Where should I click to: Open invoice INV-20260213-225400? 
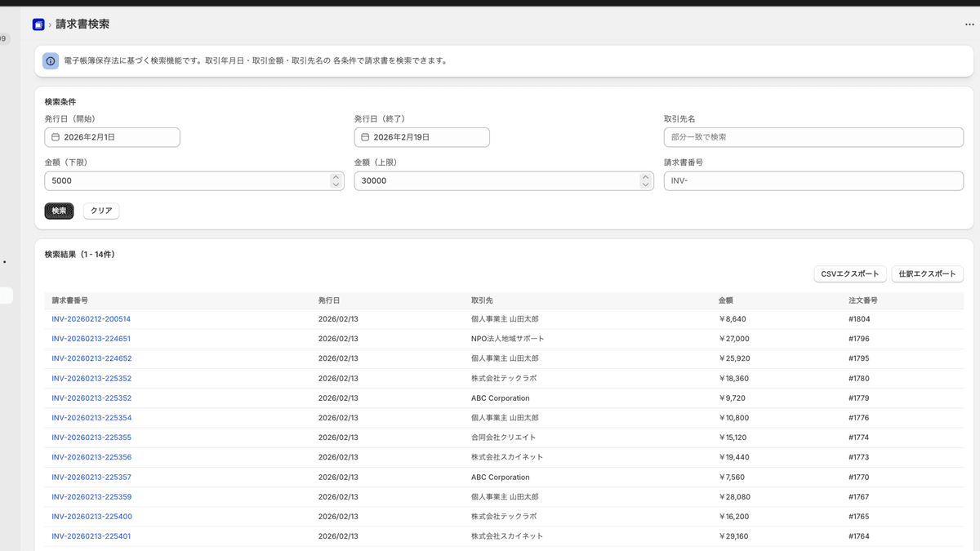pyautogui.click(x=91, y=517)
